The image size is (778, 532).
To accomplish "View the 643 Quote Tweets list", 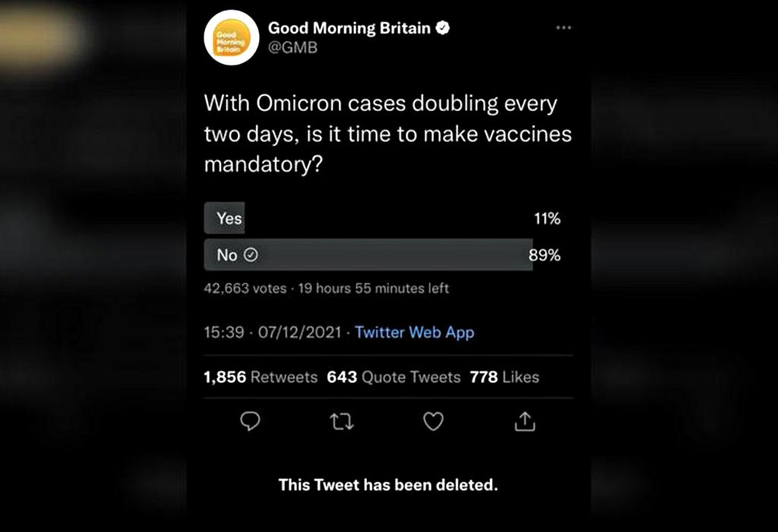I will [x=394, y=377].
